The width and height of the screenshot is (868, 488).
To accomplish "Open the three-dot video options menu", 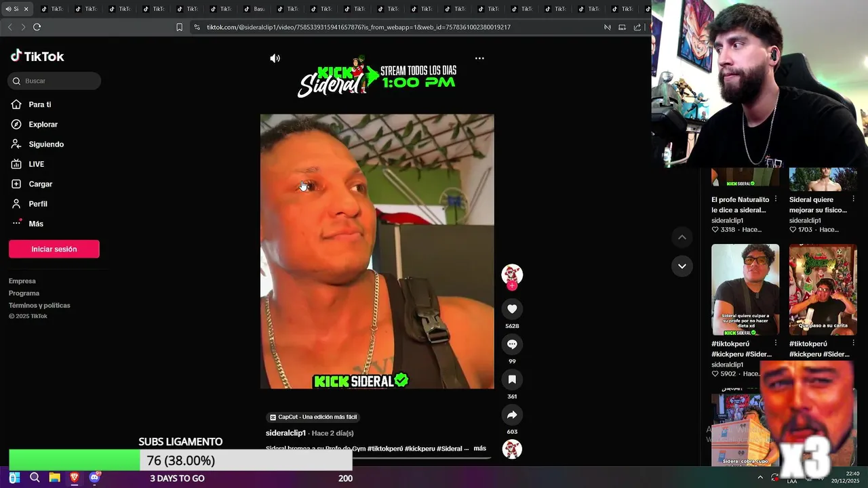I will (479, 58).
